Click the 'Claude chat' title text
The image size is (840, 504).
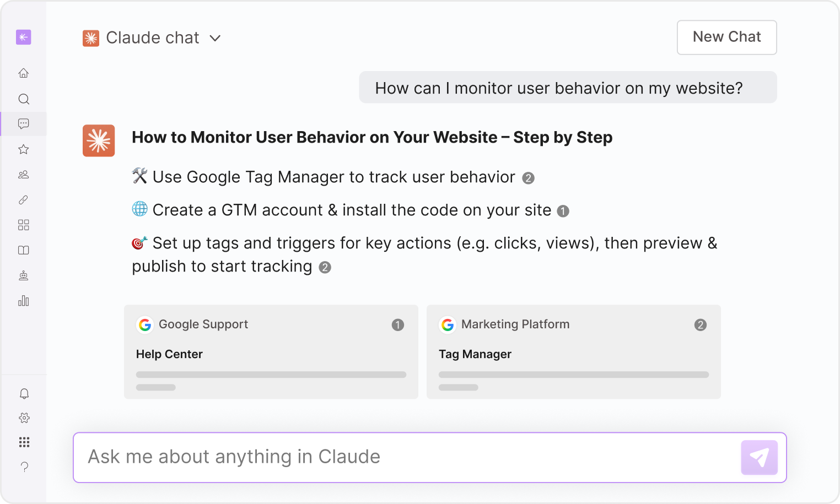pyautogui.click(x=153, y=37)
